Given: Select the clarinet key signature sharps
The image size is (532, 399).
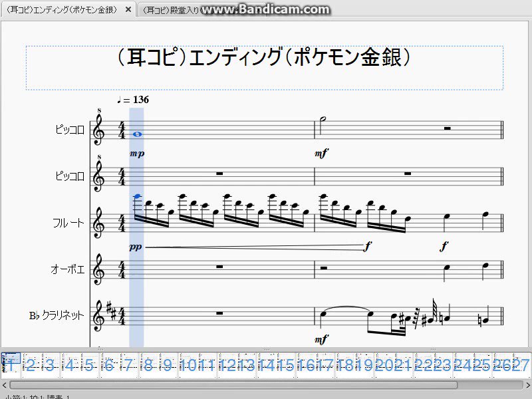Looking at the screenshot, I should [111, 311].
